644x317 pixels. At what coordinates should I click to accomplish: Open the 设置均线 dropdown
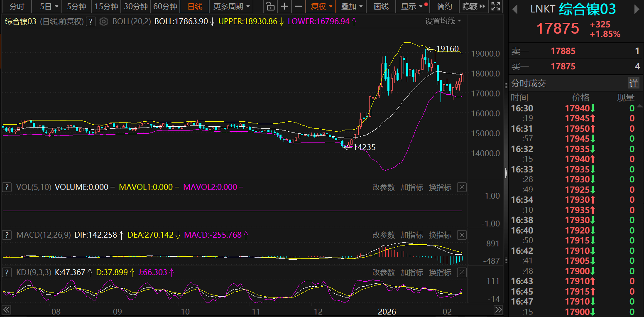click(443, 21)
